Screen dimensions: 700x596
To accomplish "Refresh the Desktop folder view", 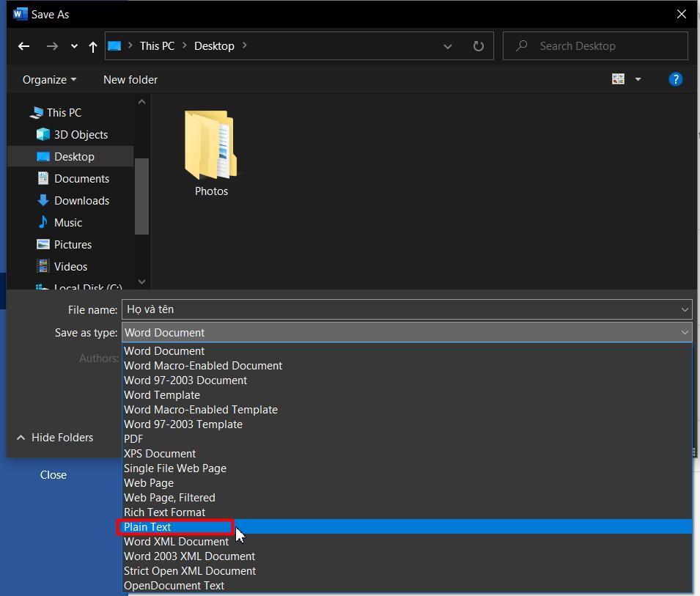I will click(x=478, y=45).
